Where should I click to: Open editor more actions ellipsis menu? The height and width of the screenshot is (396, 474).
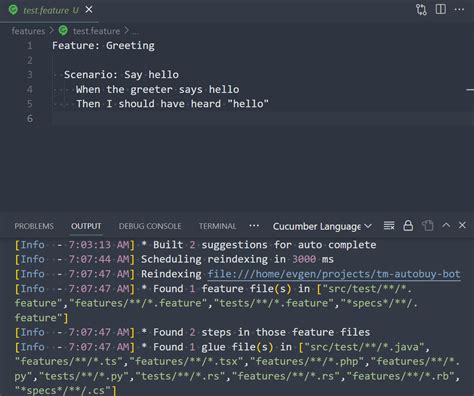pos(459,10)
